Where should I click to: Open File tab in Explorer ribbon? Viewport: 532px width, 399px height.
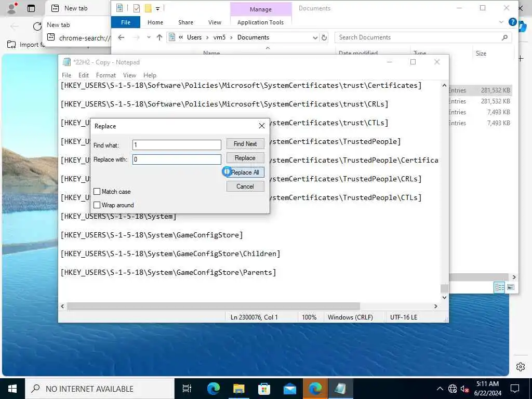point(126,22)
